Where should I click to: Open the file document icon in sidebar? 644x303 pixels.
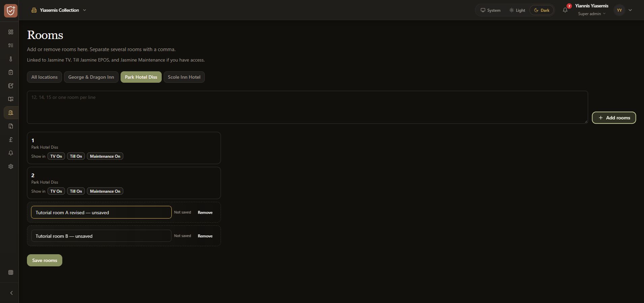pyautogui.click(x=11, y=126)
